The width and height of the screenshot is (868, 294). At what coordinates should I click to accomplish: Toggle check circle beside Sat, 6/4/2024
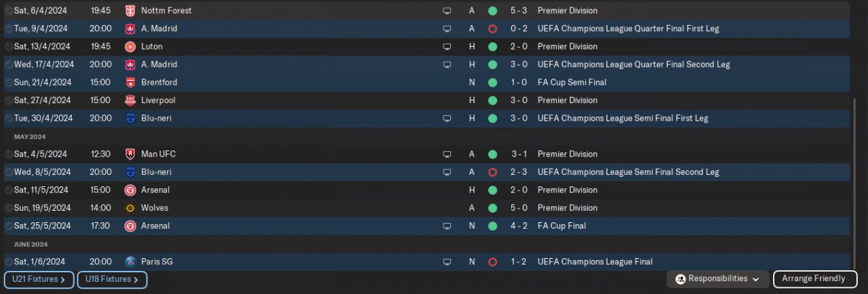9,11
